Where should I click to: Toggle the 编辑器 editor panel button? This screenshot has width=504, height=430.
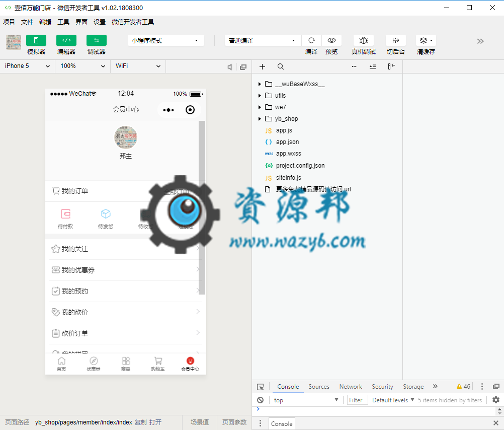tap(66, 41)
